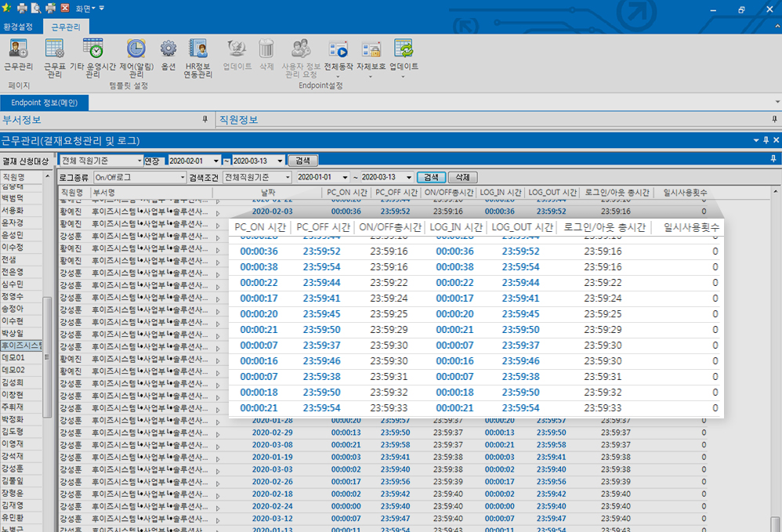Select employee 전은영 in the list
The height and width of the screenshot is (532, 782).
click(21, 272)
